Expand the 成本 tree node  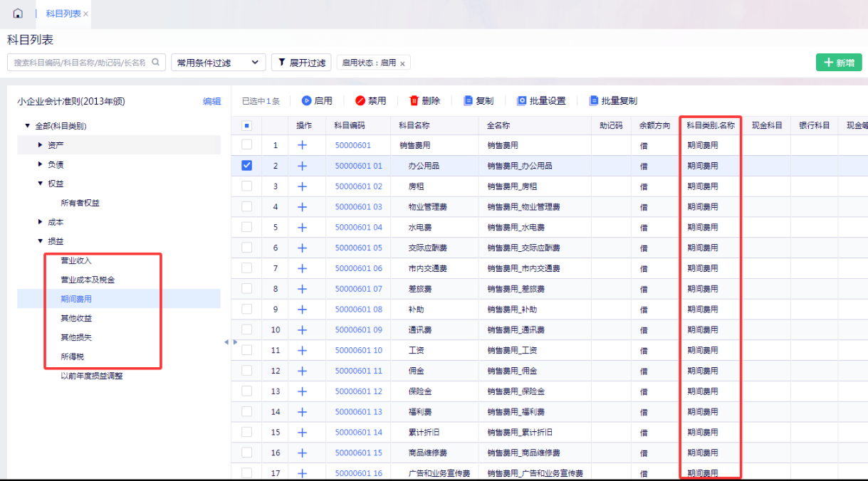40,222
